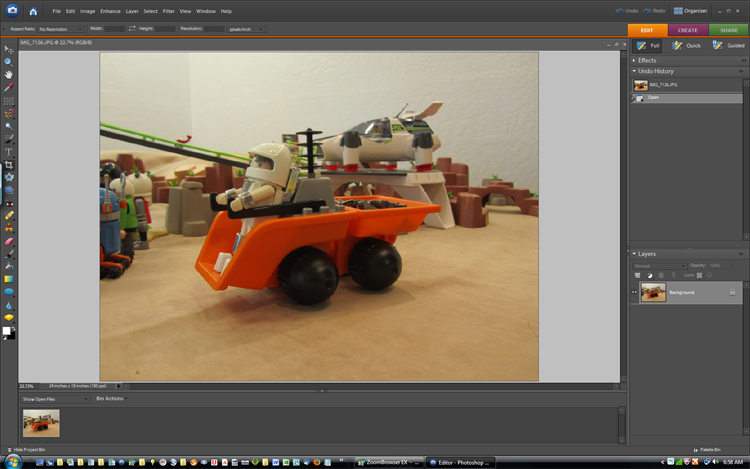Expand the Effects panel
750x469 pixels.
click(647, 60)
